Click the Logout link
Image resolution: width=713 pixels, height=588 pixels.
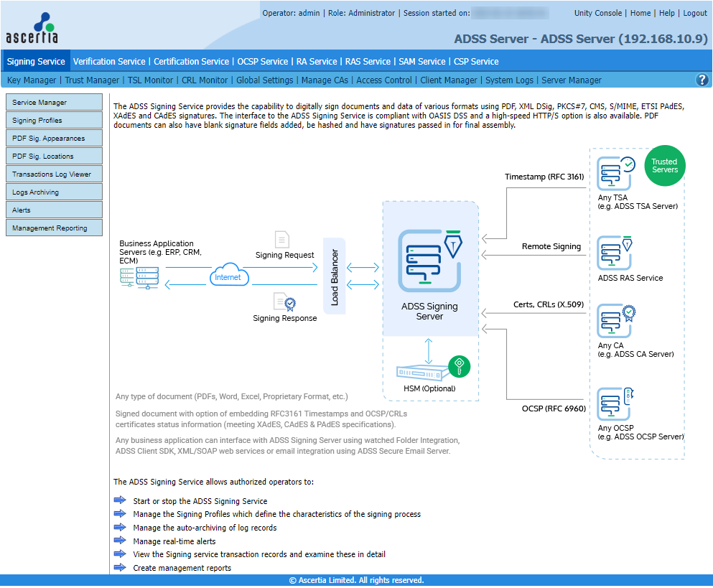(x=694, y=13)
